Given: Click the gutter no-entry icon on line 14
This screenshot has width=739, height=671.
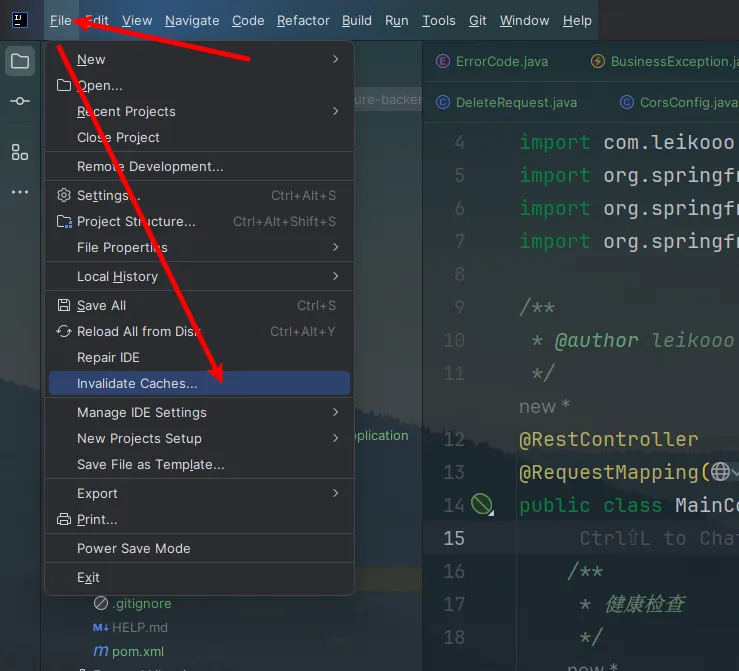Looking at the screenshot, I should coord(482,505).
